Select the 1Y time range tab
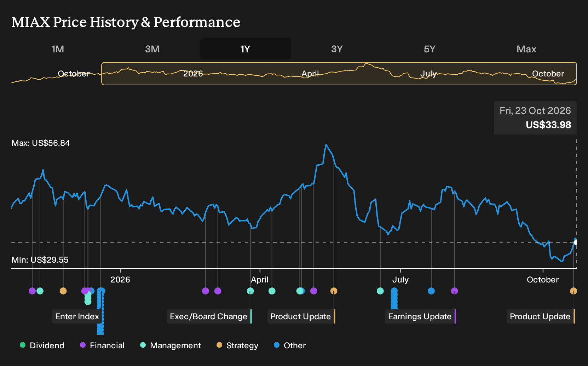The height and width of the screenshot is (366, 588). coord(246,49)
